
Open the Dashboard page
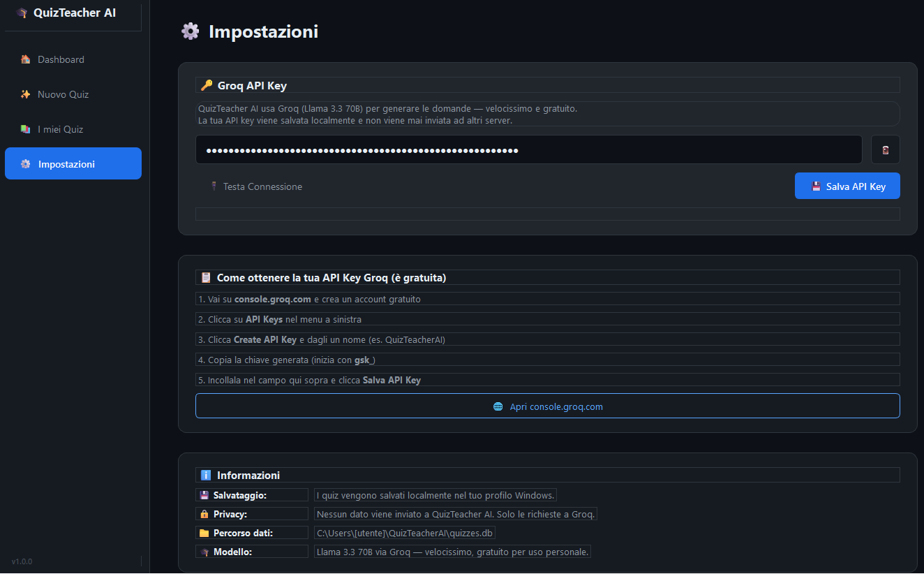pyautogui.click(x=73, y=59)
